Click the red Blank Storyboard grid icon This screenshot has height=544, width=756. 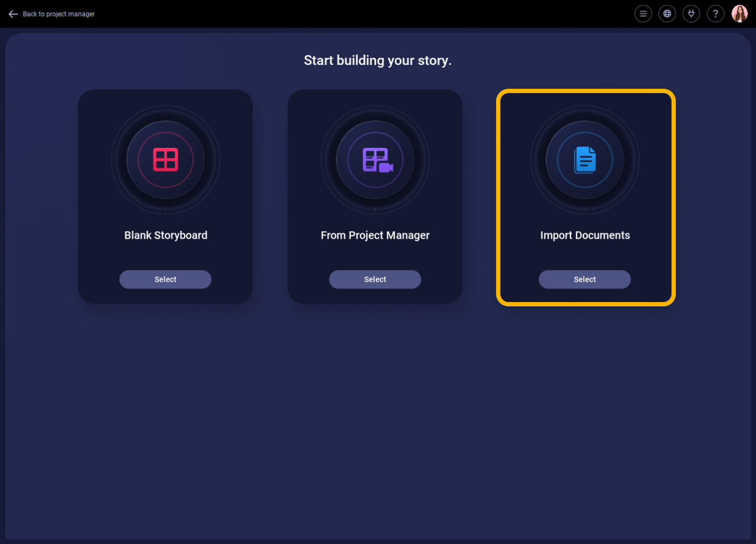point(166,160)
